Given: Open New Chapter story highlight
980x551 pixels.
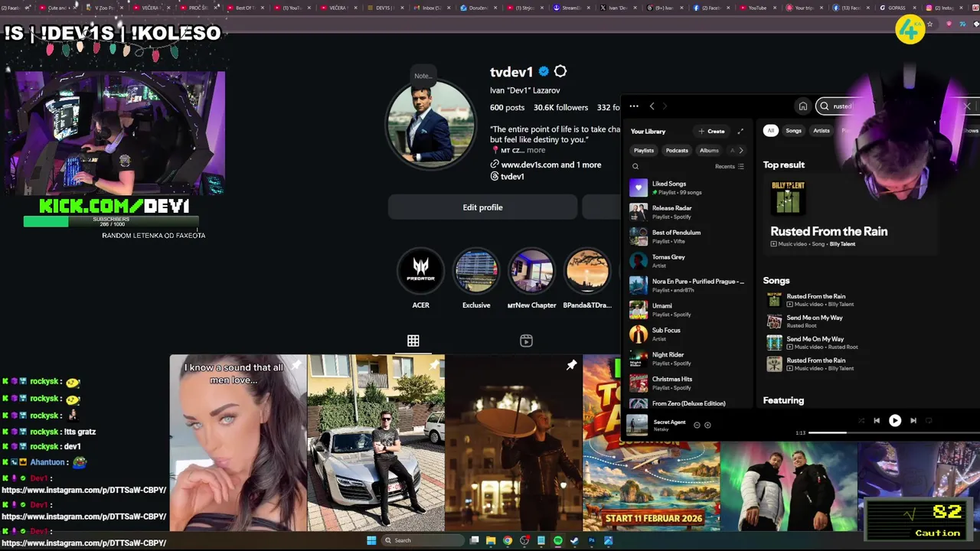Looking at the screenshot, I should click(x=531, y=272).
